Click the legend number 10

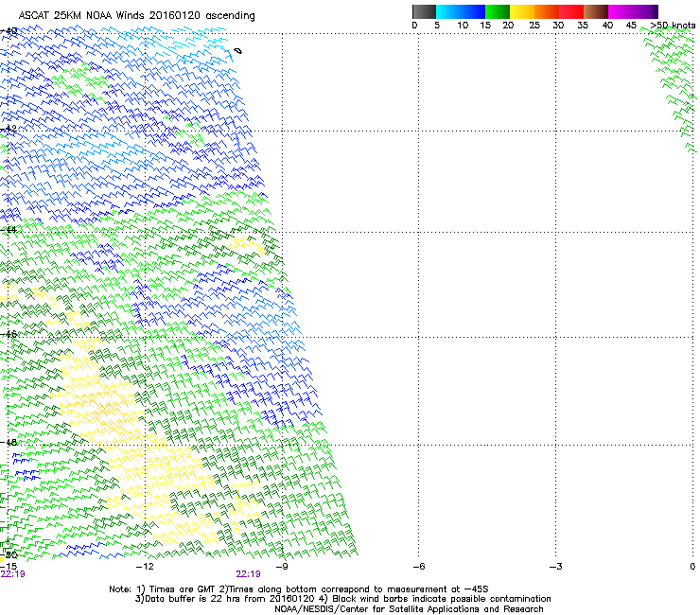[463, 26]
